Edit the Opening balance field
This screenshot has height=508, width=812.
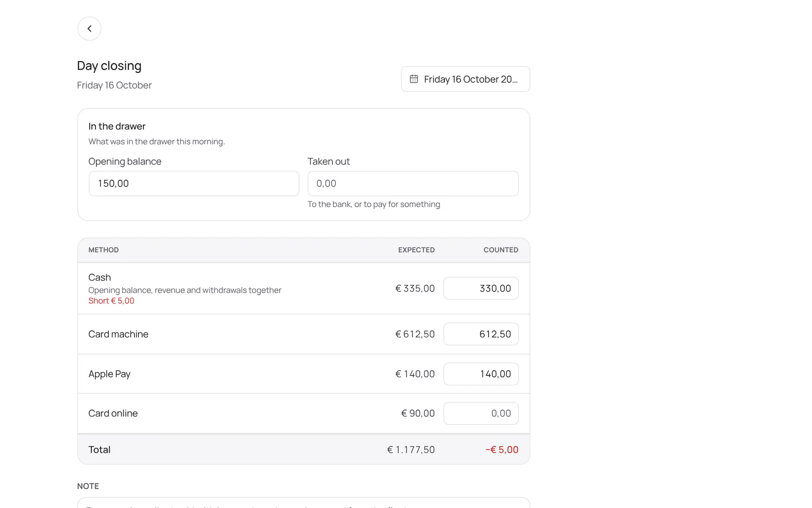click(194, 183)
